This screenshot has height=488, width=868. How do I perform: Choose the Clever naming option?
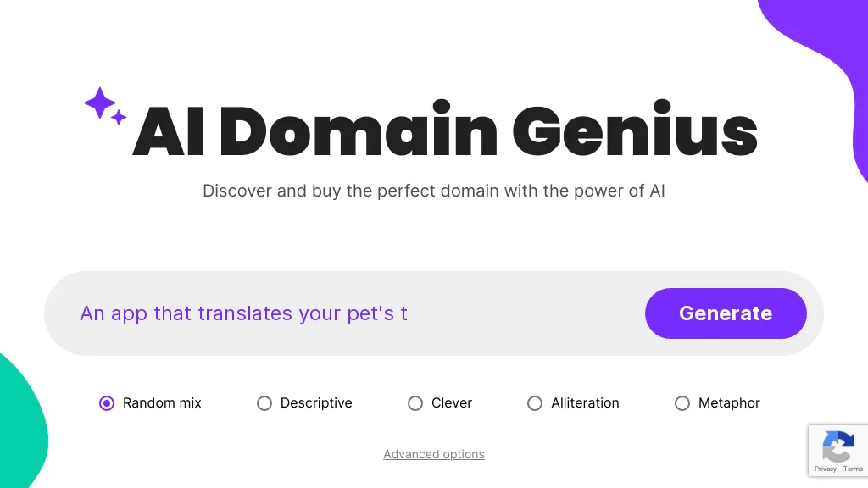pos(415,403)
